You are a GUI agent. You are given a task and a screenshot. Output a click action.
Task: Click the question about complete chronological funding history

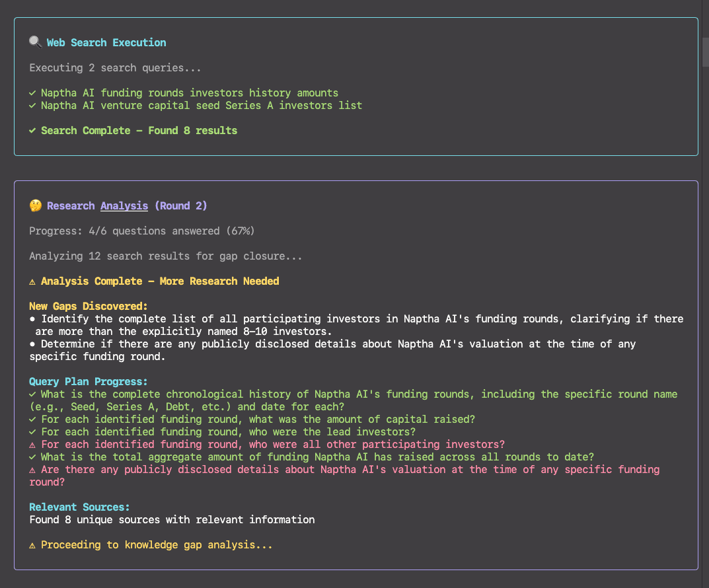[x=353, y=400]
